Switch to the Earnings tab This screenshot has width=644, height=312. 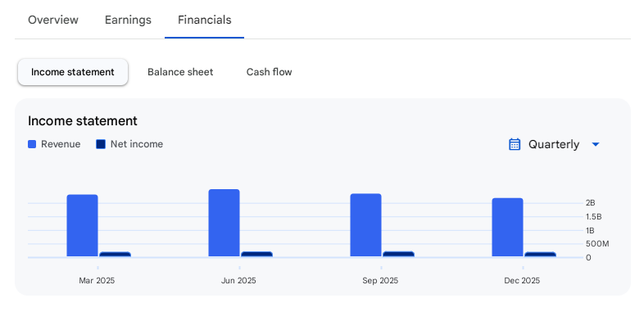(x=128, y=20)
